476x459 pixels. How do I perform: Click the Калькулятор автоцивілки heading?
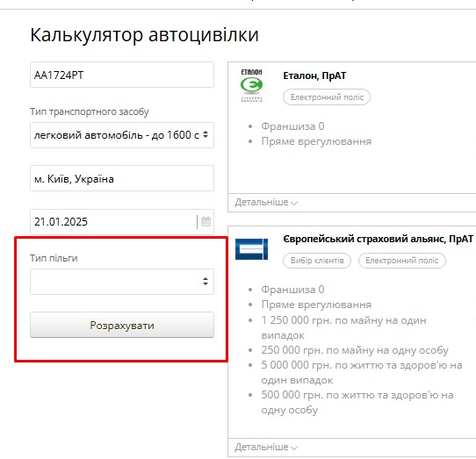pos(145,35)
